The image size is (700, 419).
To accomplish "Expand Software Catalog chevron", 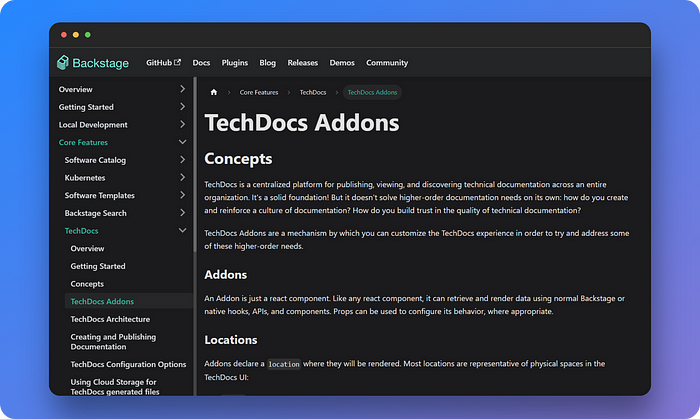I will tap(182, 160).
